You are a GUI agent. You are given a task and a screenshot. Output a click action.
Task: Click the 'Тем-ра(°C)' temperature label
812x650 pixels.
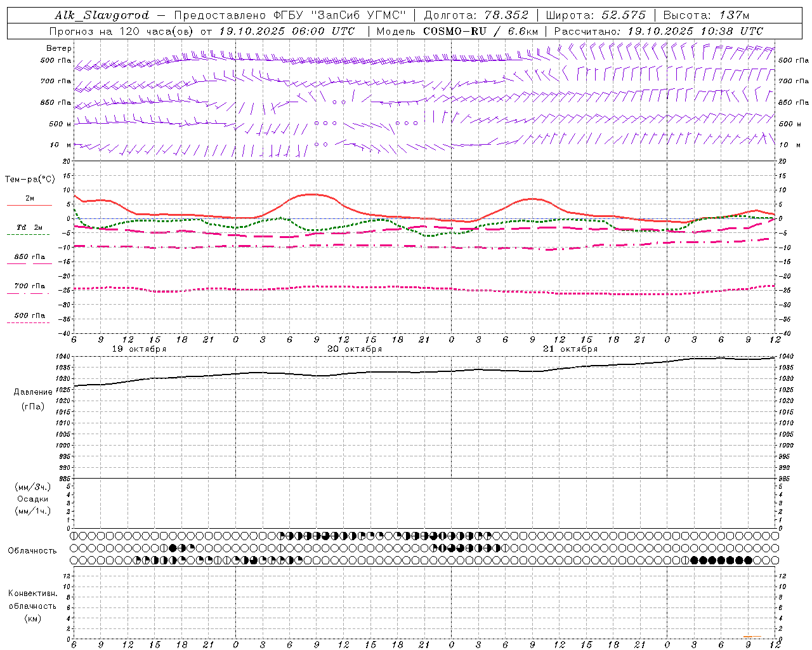pos(30,180)
